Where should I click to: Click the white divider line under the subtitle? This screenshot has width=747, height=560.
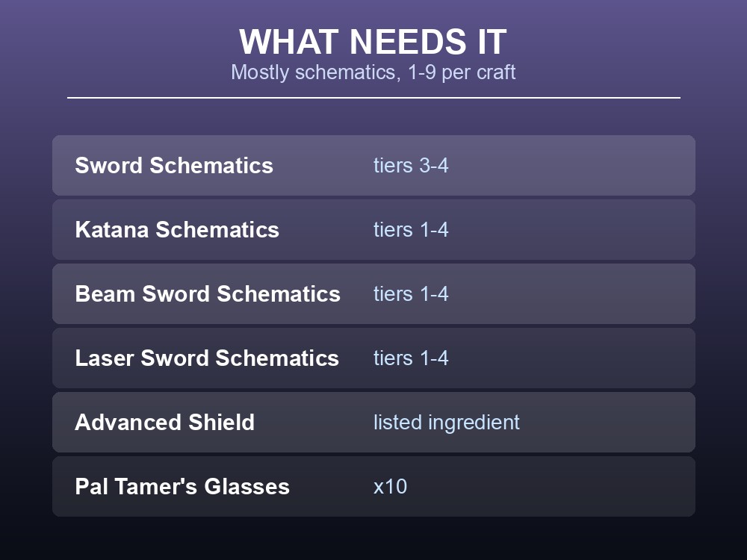(373, 98)
